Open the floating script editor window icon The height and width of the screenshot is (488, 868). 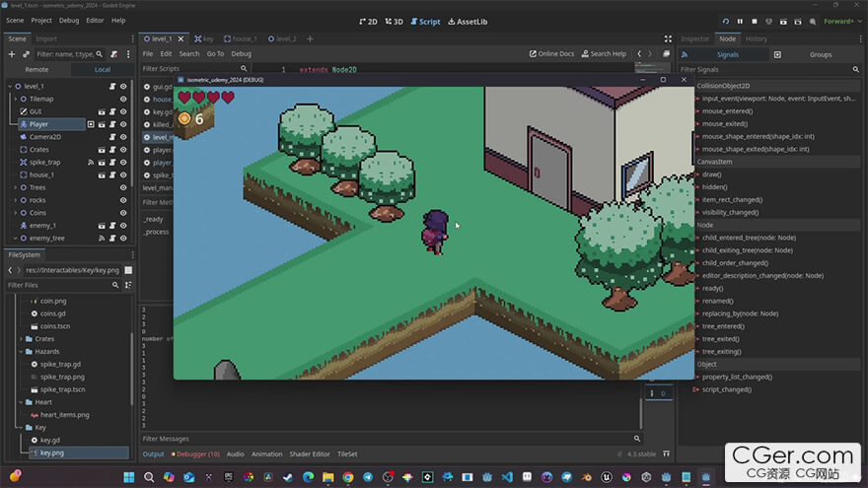666,53
